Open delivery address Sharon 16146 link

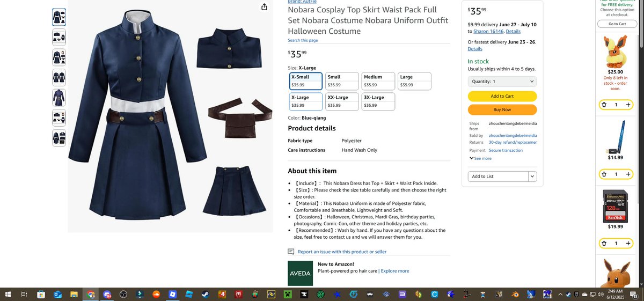coord(488,32)
